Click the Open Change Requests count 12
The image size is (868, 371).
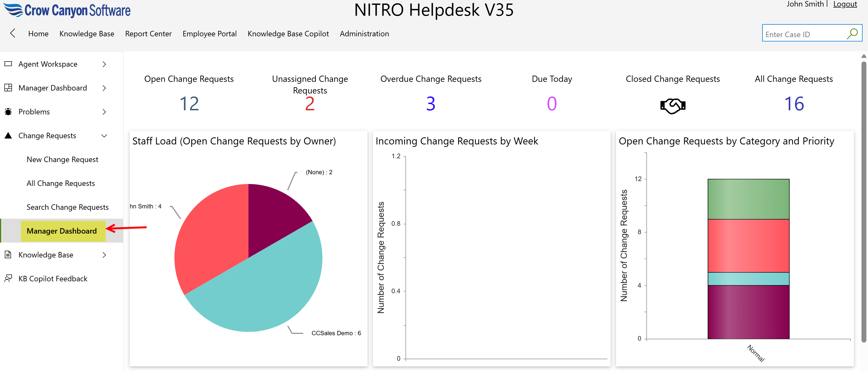pyautogui.click(x=189, y=104)
